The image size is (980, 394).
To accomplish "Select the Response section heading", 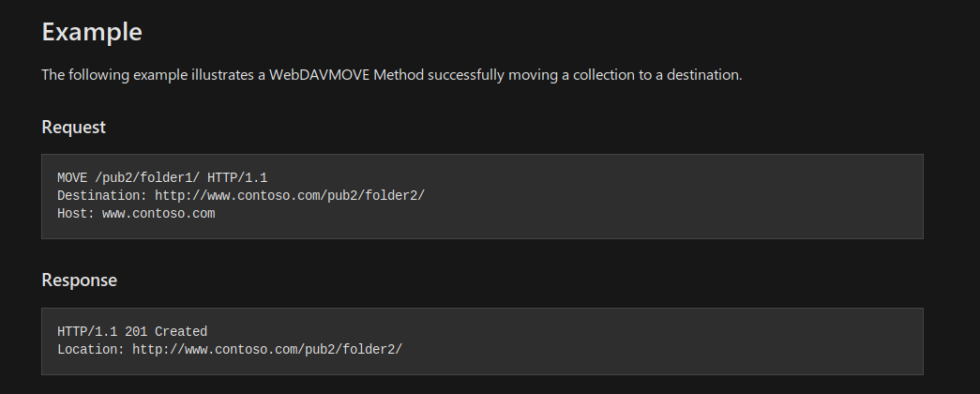I will tap(80, 280).
